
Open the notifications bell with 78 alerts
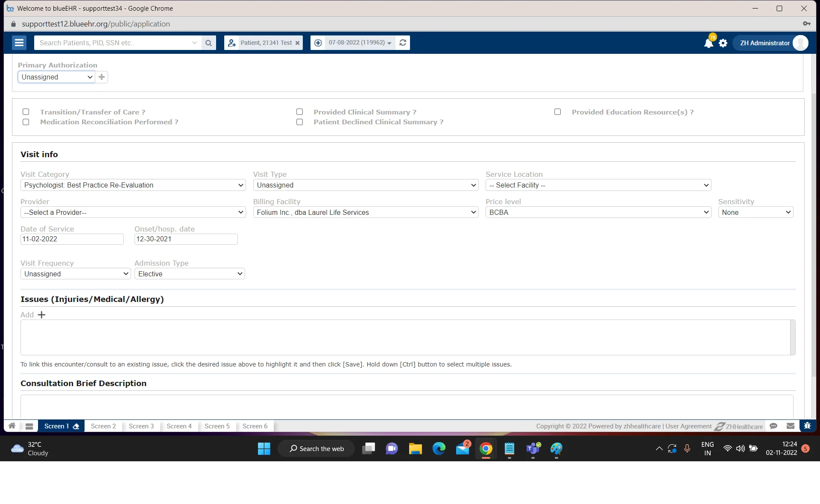[x=708, y=43]
